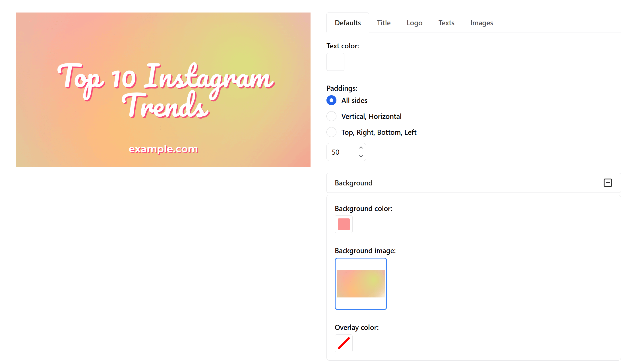Click the All sides label text
Screen dimensions: 637x364
[x=354, y=100]
